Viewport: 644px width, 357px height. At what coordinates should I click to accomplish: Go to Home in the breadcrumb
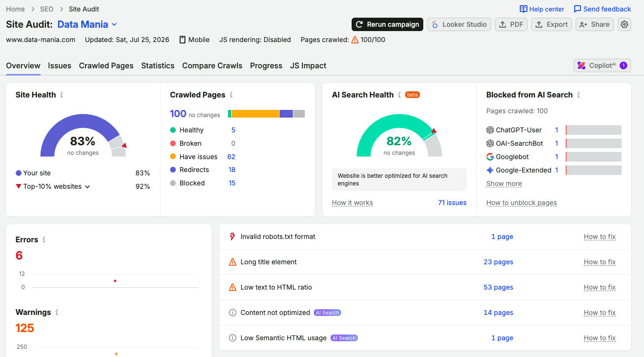pos(15,9)
